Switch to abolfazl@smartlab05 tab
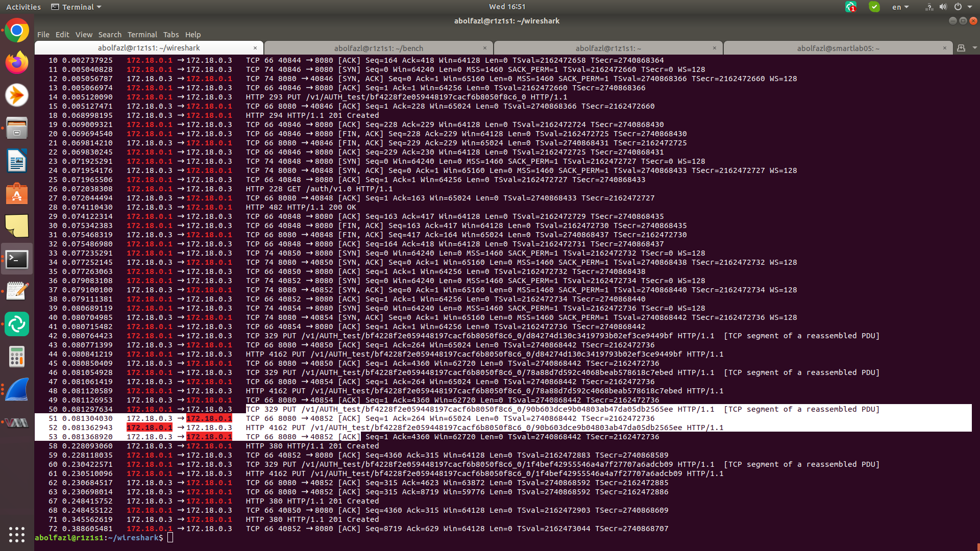The width and height of the screenshot is (980, 551). 838,48
